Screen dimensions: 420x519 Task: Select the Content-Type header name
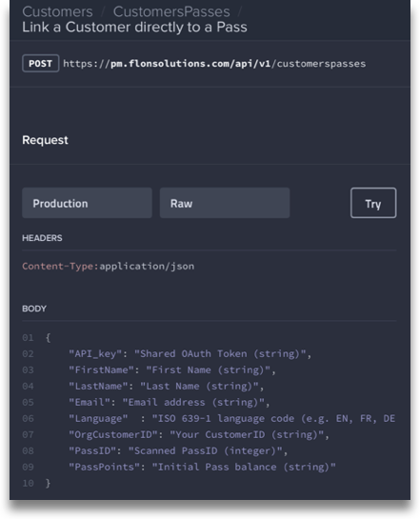[60, 266]
